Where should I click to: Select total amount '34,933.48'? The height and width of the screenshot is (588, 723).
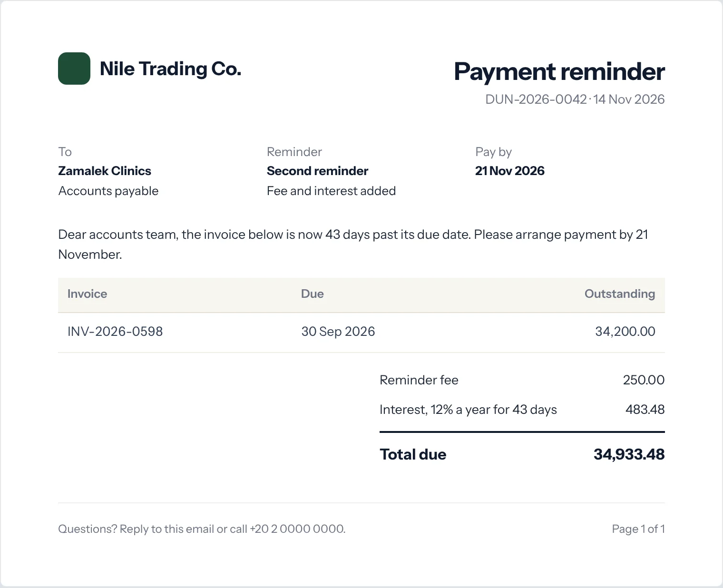point(629,454)
